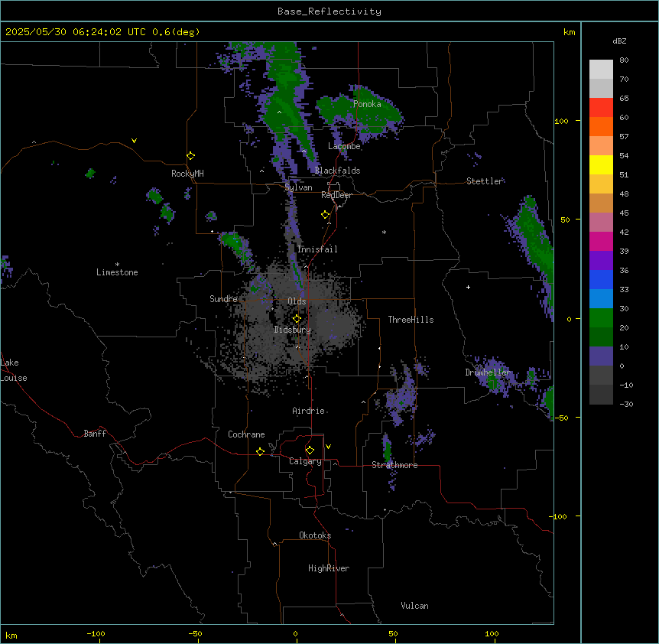This screenshot has width=659, height=644.
Task: Click the yellow radar site marker near Olds
Action: (x=297, y=318)
